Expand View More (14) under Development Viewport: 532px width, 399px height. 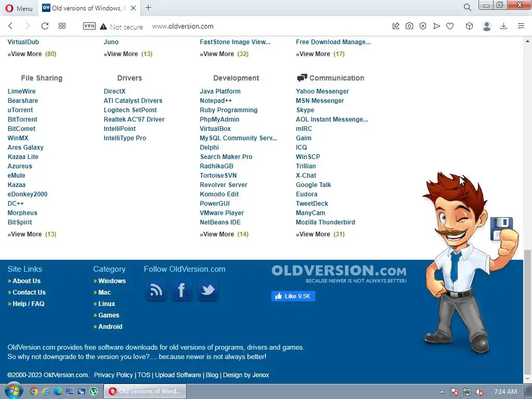point(224,234)
